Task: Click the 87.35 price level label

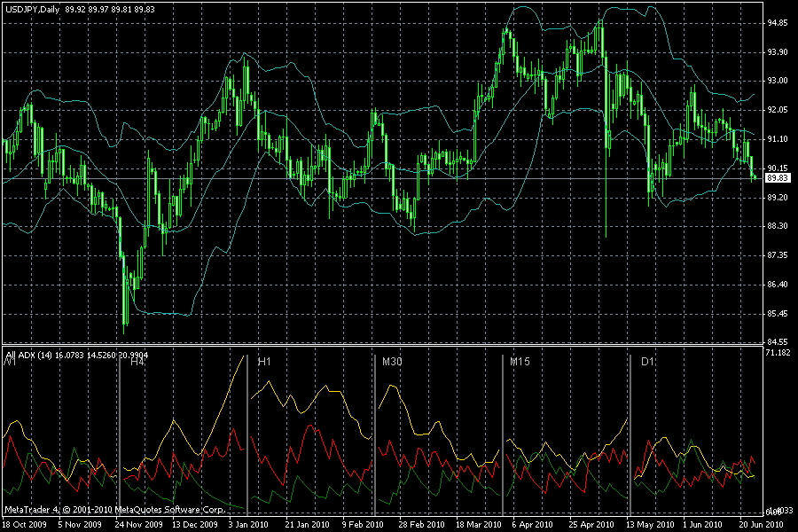Action: (x=777, y=255)
